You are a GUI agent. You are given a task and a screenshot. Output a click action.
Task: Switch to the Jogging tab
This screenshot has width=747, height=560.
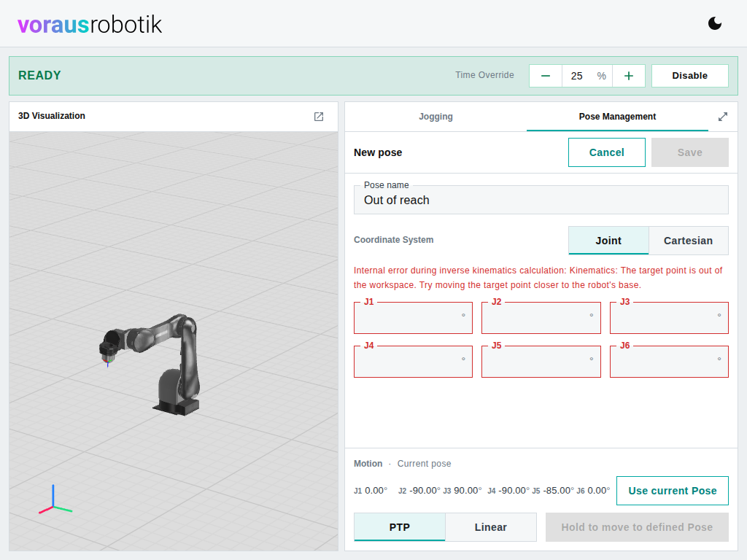click(436, 117)
